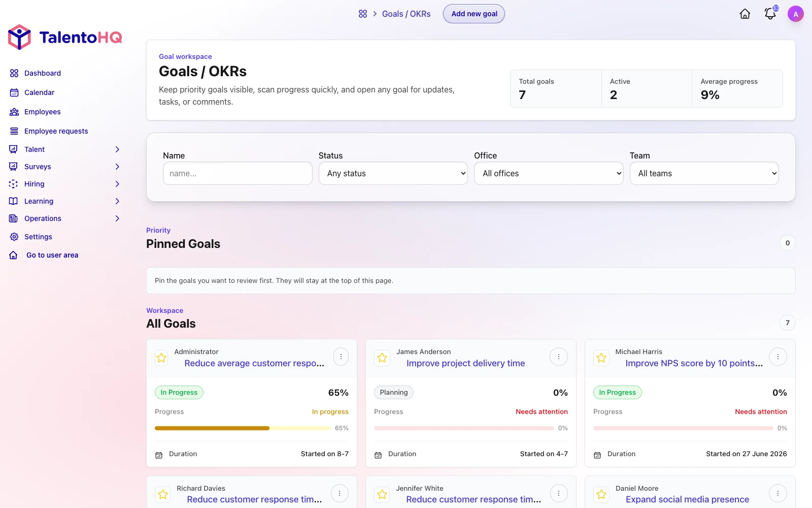Click the Add new goal button
The image size is (812, 508).
(474, 14)
